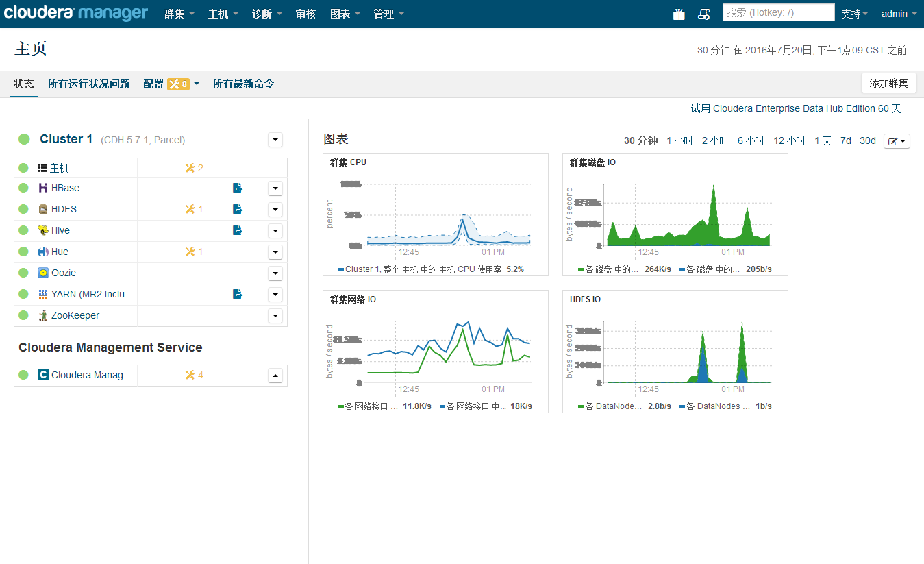This screenshot has height=564, width=924.
Task: Open the YARN (MR2 Inclu... service link
Action: [92, 294]
